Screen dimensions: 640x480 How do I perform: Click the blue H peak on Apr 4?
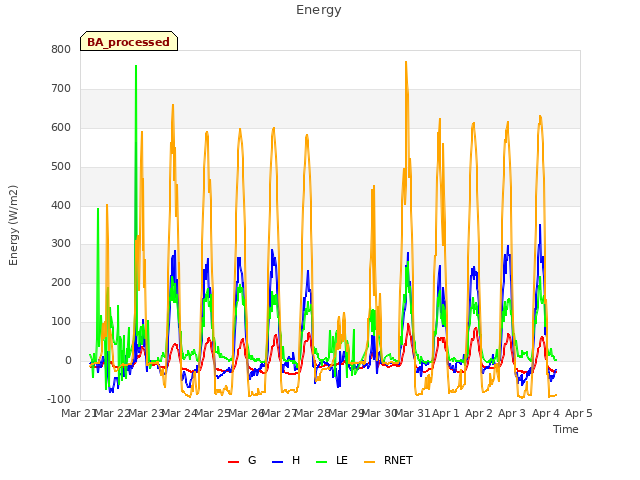pyautogui.click(x=540, y=225)
